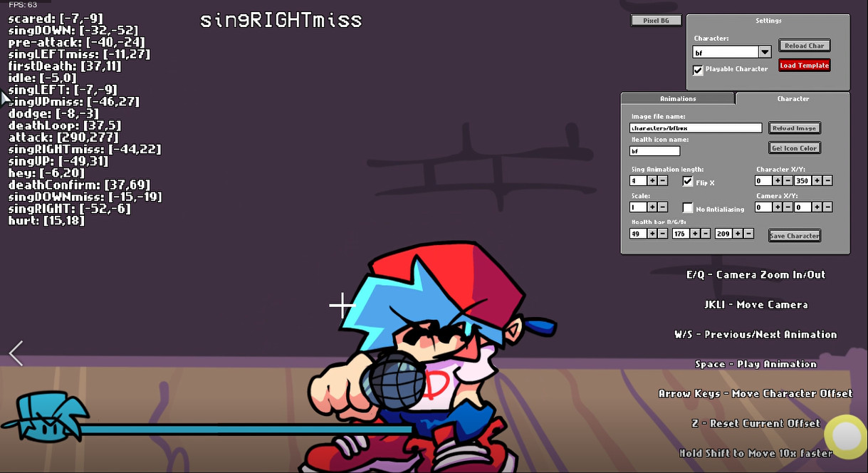Switch to the Animations tab
This screenshot has width=868, height=473.
coord(676,98)
